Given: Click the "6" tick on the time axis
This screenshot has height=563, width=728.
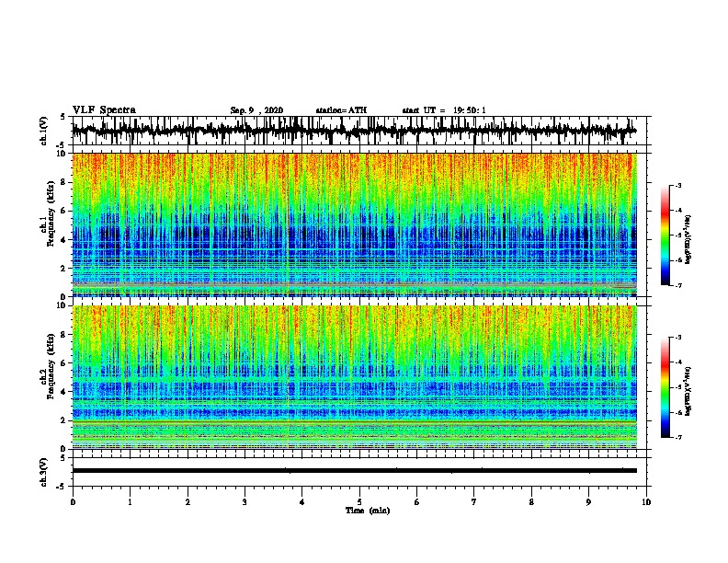Looking at the screenshot, I should [417, 502].
